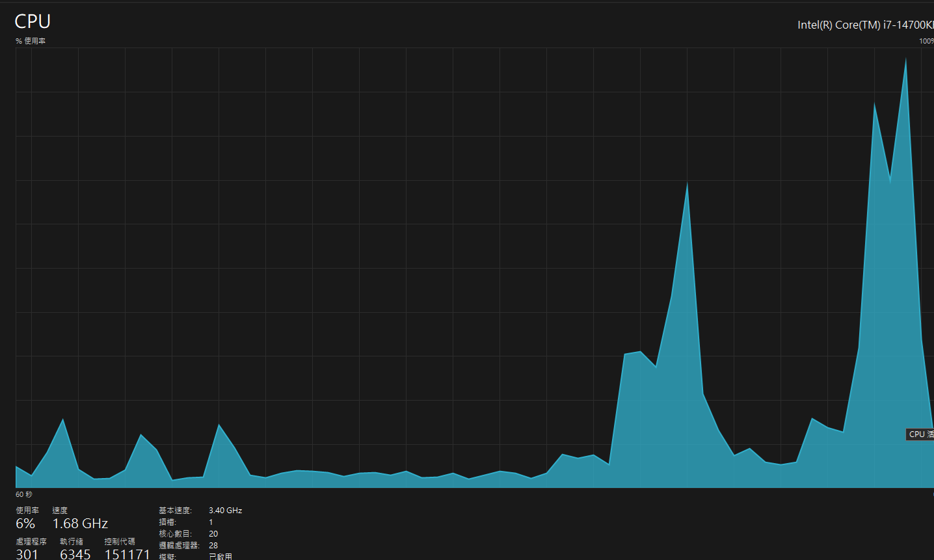Viewport: 934px width, 560px height.
Task: Click the 151171 handles count value
Action: 127,554
